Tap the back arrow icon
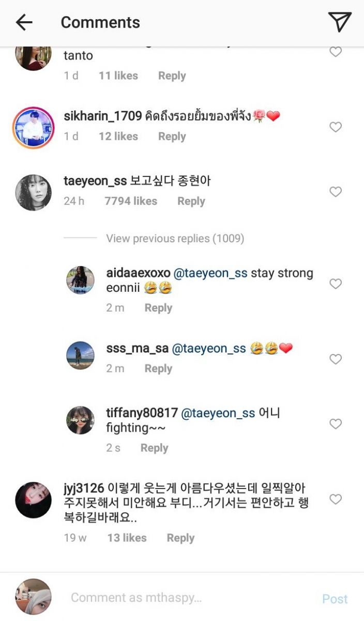 pyautogui.click(x=24, y=22)
